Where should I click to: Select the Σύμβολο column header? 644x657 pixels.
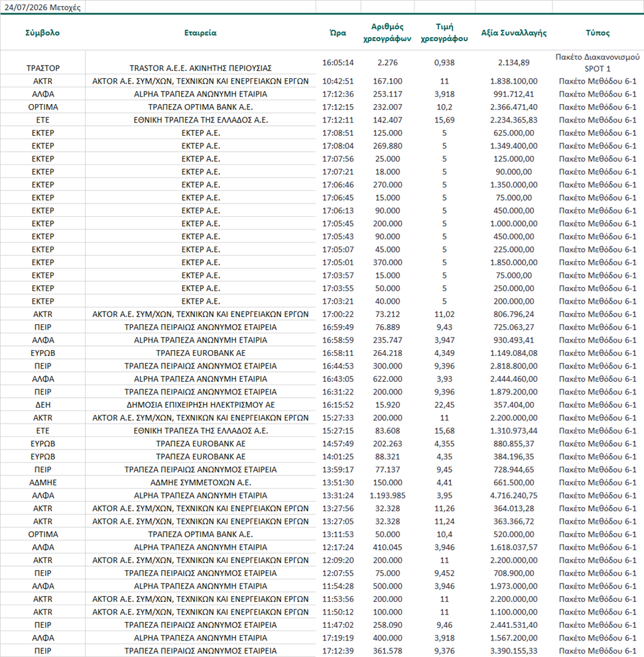(42, 32)
